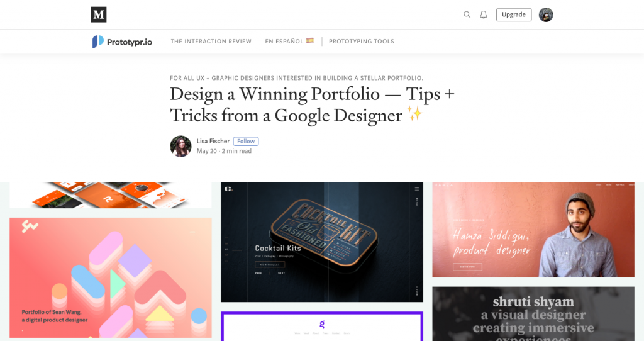Viewport: 644px width, 341px height.
Task: Open search with the magnifier icon
Action: tap(467, 14)
